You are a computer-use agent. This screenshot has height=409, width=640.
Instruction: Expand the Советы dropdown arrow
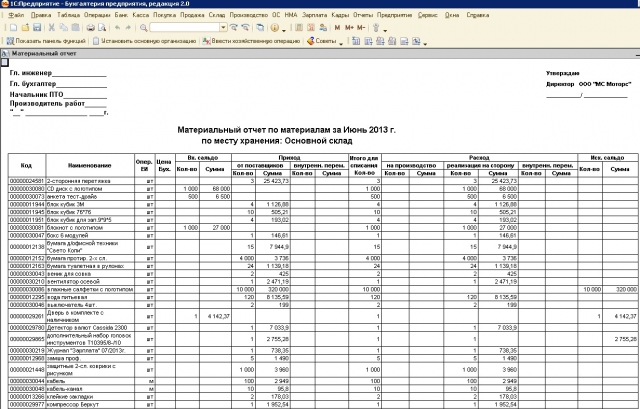point(341,43)
